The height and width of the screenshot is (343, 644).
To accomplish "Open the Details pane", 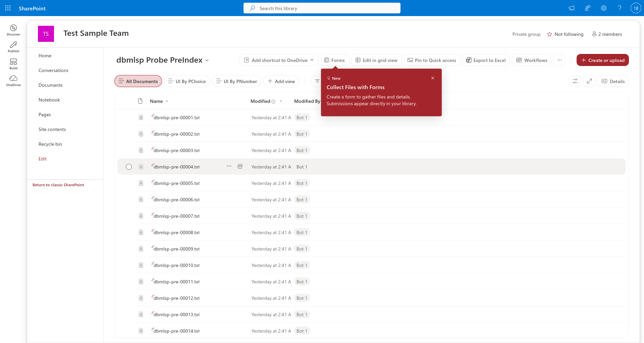I will click(x=613, y=81).
